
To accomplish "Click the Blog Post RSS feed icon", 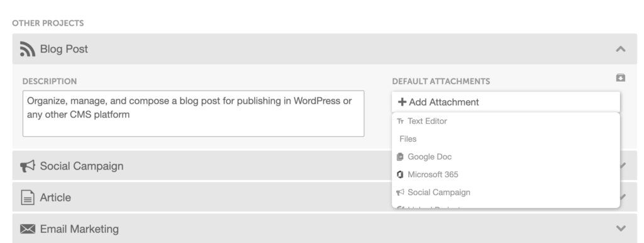I will tap(28, 49).
